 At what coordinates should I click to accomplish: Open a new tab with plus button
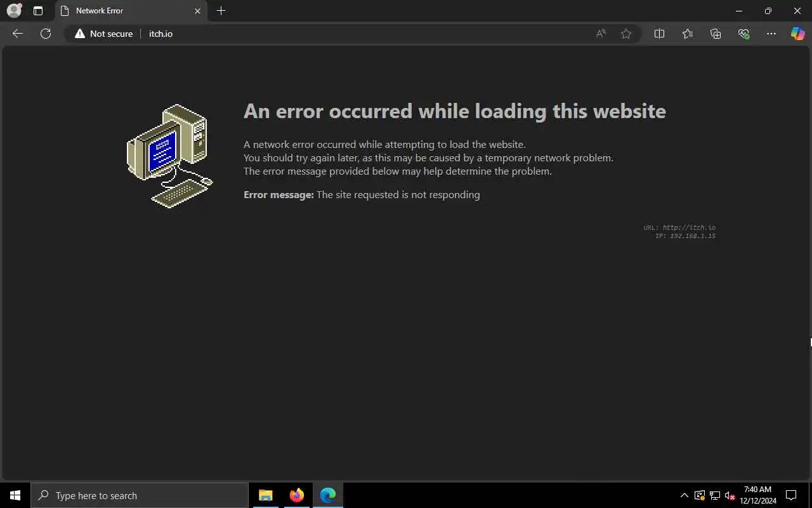point(221,11)
